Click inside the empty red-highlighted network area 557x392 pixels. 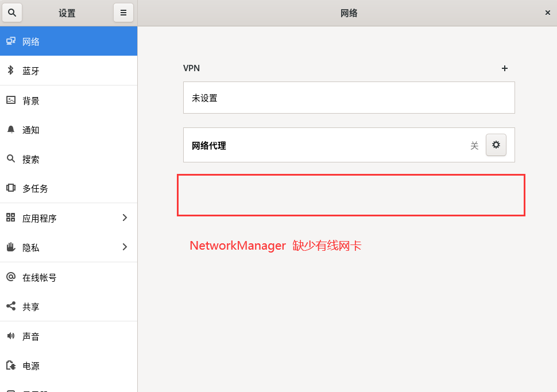[x=350, y=195]
